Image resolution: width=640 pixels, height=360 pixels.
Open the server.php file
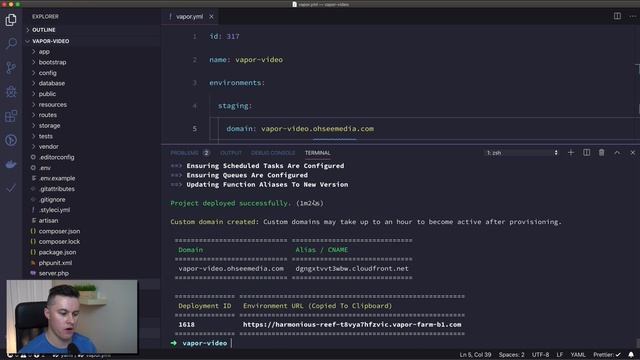(x=53, y=273)
